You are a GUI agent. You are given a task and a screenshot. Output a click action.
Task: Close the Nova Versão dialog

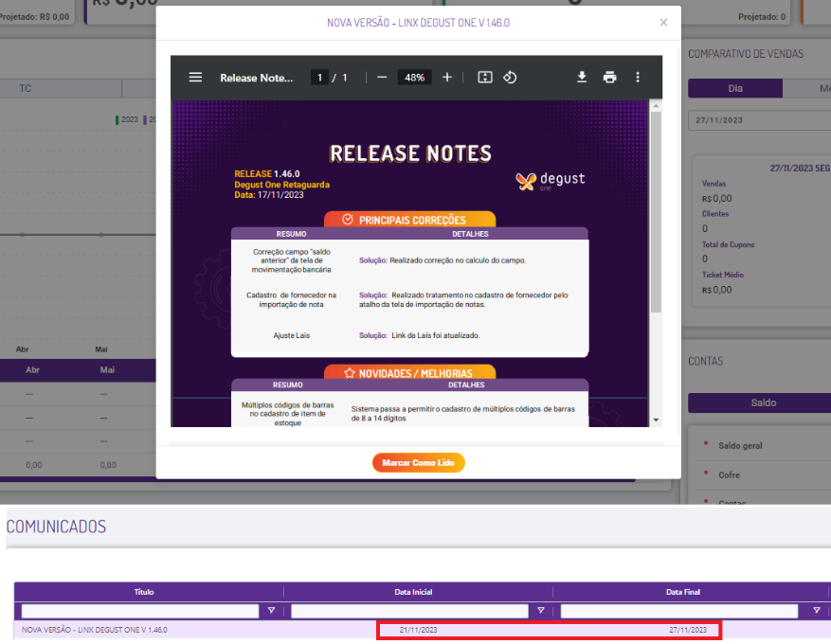coord(663,22)
